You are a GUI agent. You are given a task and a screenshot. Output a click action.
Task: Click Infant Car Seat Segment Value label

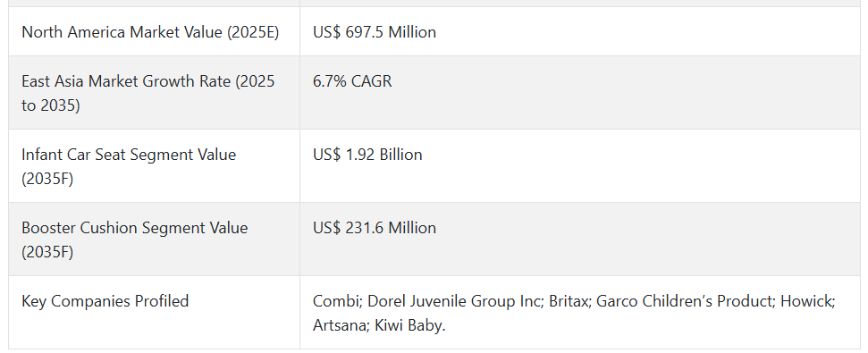[129, 166]
